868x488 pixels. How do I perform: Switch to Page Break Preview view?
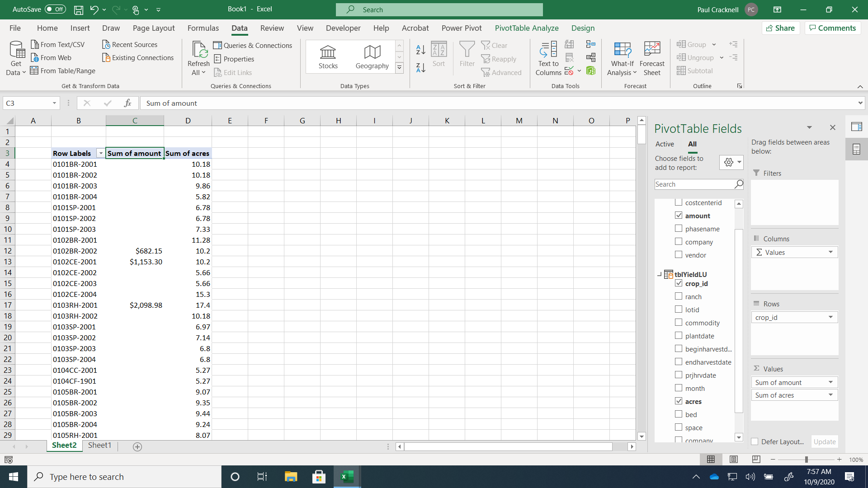[756, 460]
